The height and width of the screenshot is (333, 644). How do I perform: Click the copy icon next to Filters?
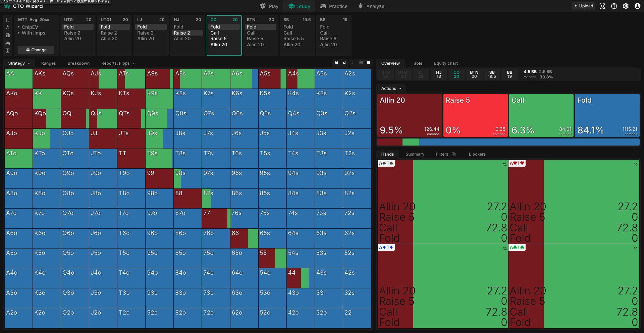454,154
